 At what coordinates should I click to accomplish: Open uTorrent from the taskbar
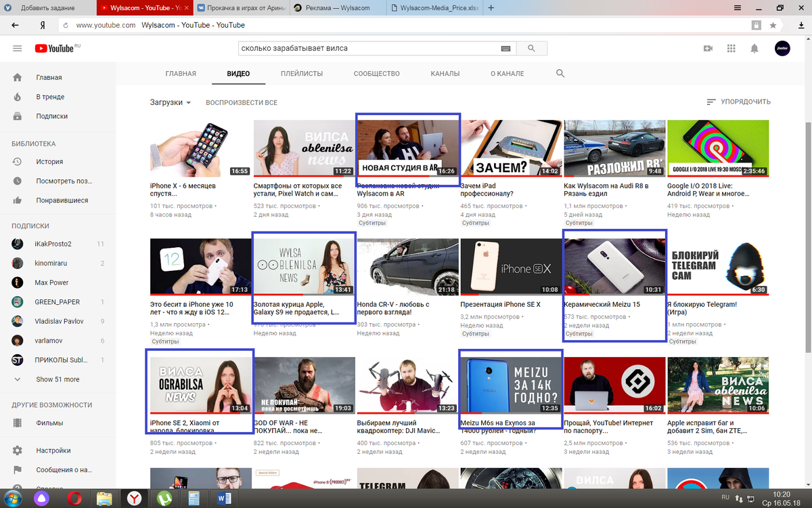[x=164, y=499]
